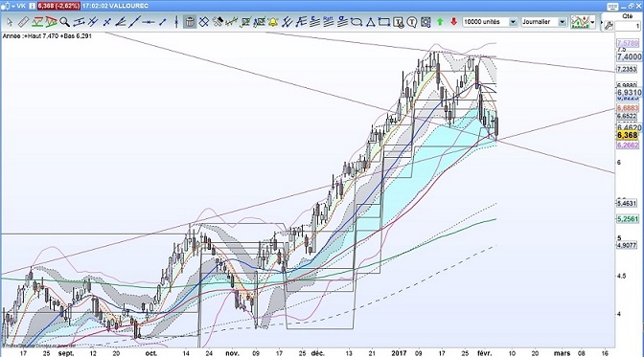Click the 7,2353 price axis label

click(x=627, y=69)
